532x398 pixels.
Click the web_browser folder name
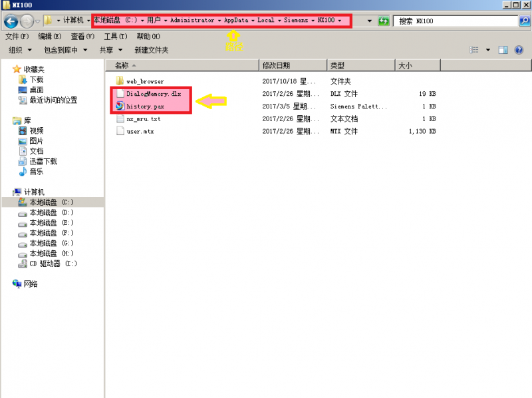[145, 81]
